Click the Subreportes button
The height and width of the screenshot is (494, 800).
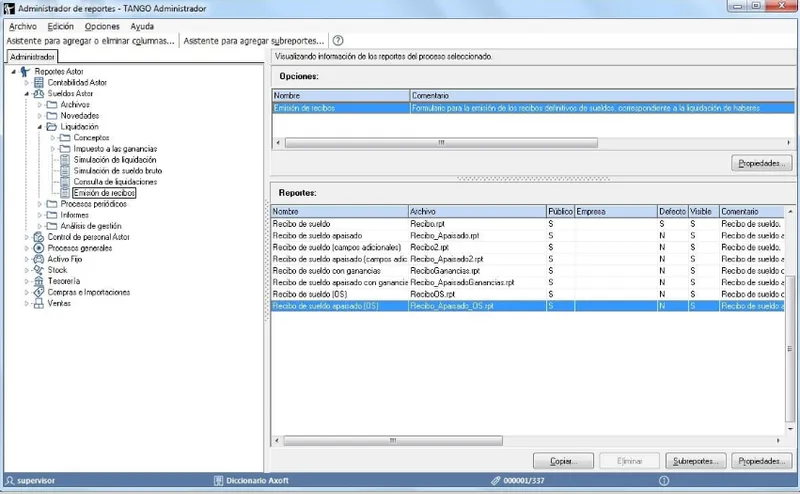tap(695, 461)
